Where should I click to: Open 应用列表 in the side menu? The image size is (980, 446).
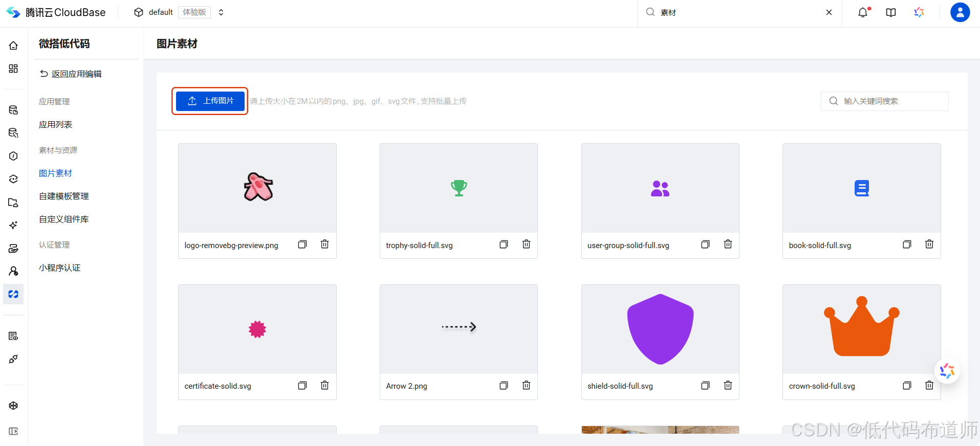click(x=56, y=124)
